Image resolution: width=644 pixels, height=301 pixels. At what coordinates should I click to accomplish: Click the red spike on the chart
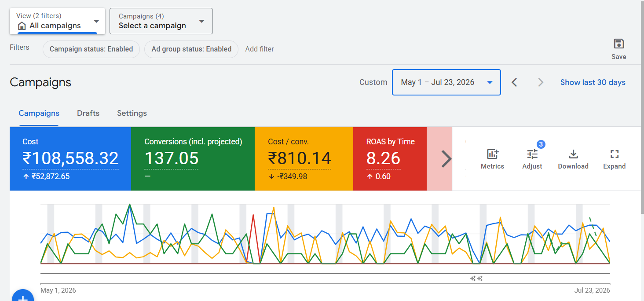[x=253, y=215]
